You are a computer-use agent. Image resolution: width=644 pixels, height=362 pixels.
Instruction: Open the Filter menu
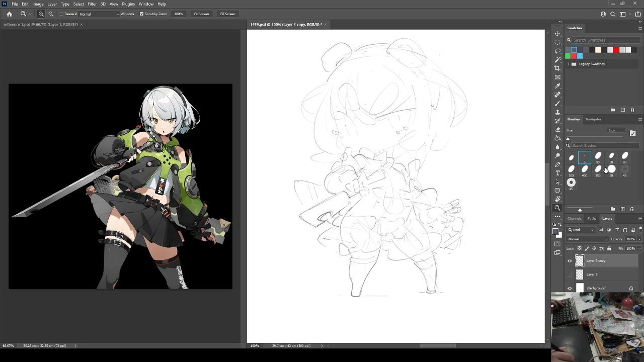[x=92, y=4]
